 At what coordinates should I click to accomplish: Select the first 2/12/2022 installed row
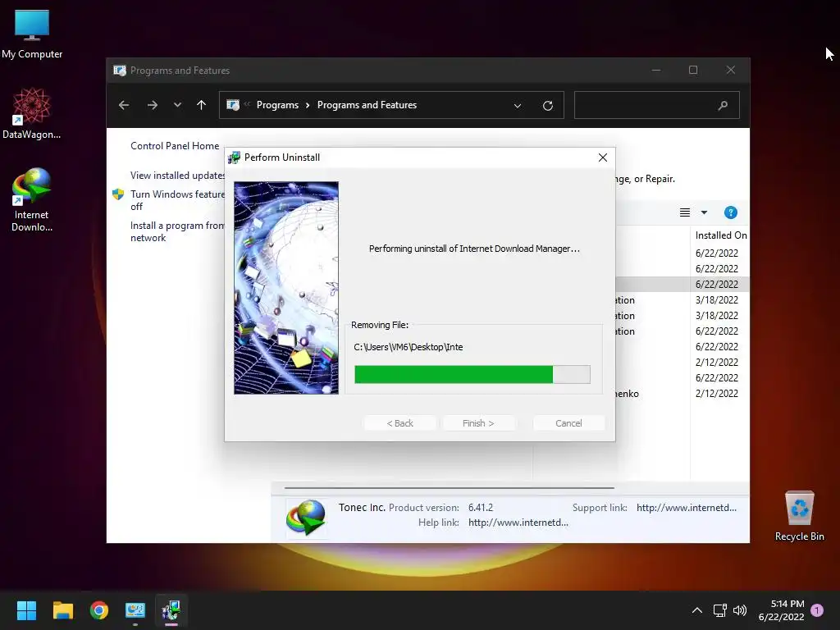click(682, 362)
